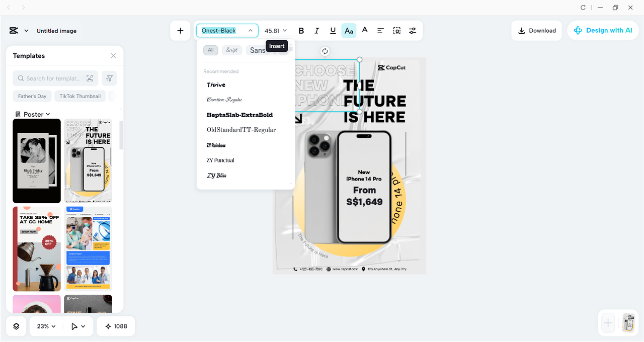Toggle Bold text formatting
Image resolution: width=644 pixels, height=342 pixels.
(x=301, y=31)
